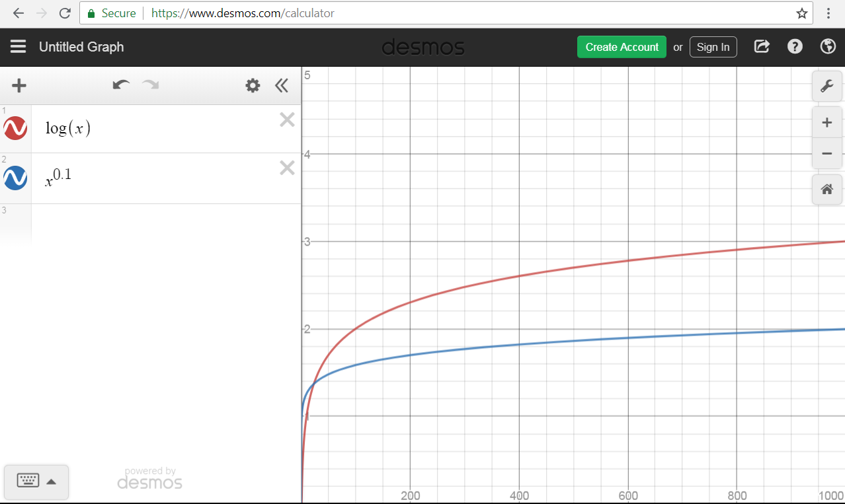The width and height of the screenshot is (845, 504).
Task: Click the y-axis label 5
Action: pos(307,75)
